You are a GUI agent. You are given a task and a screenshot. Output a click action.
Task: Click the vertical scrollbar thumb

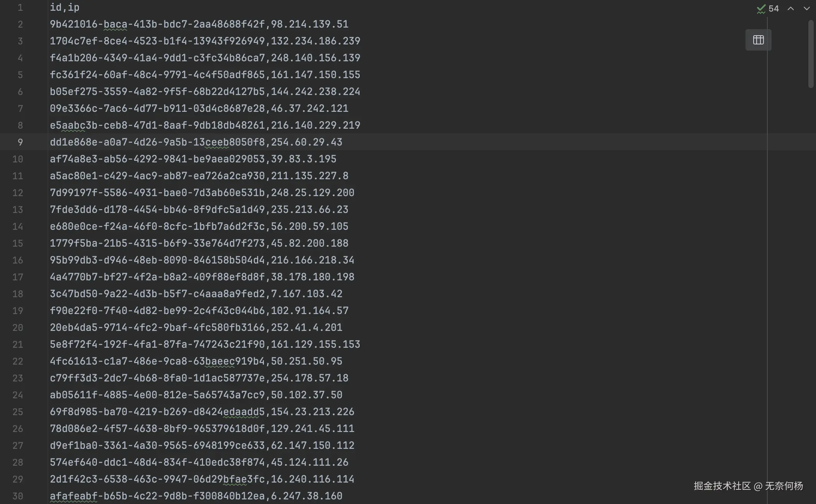811,54
